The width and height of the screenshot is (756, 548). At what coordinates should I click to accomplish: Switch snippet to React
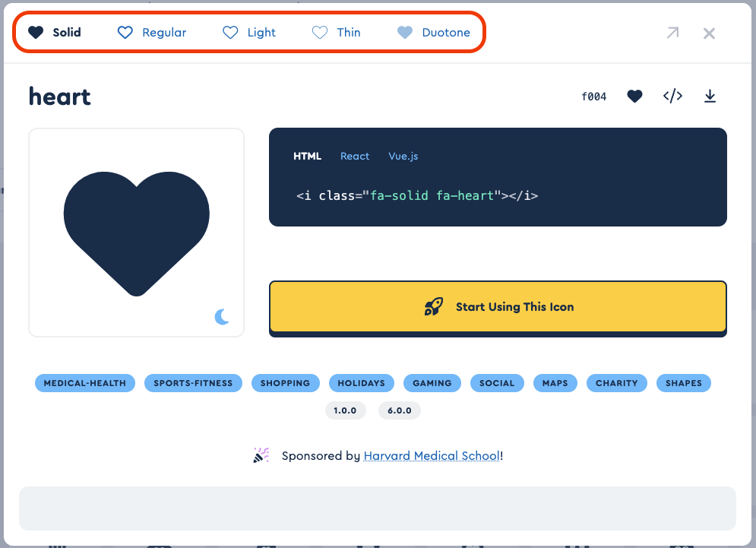coord(355,157)
